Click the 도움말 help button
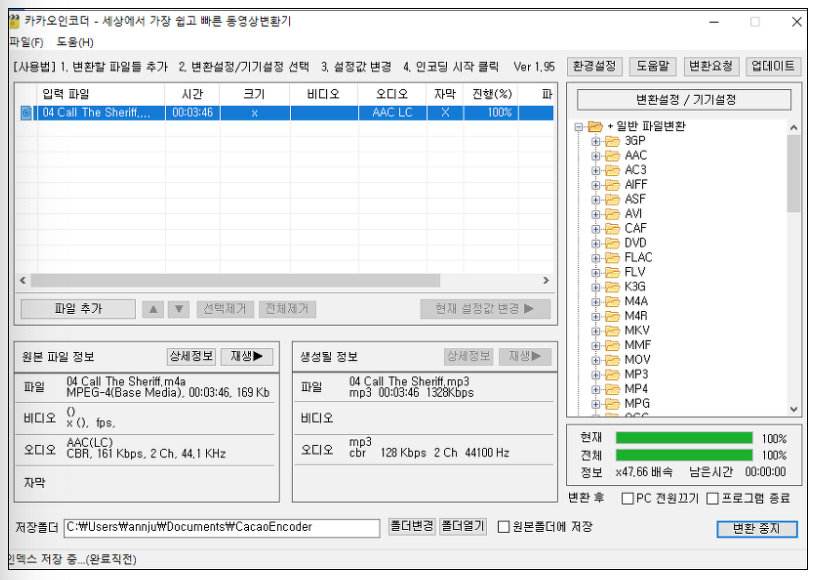Viewport: 816px width, 580px height. pos(653,67)
